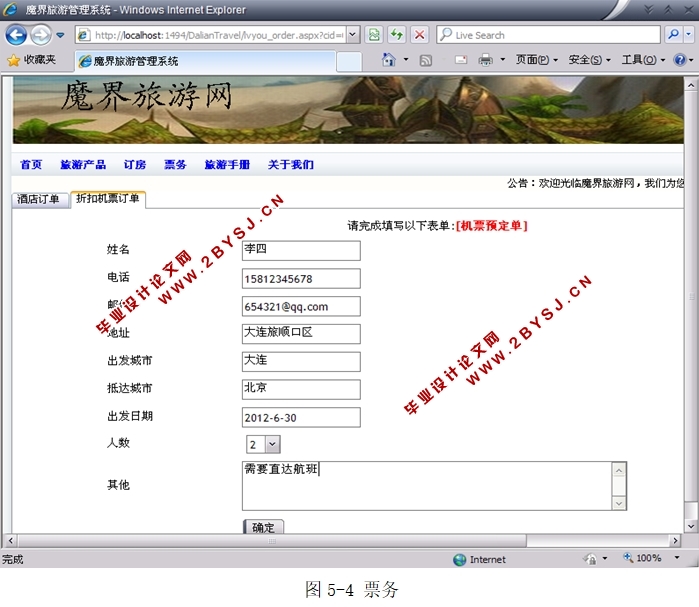
Task: Click the 抵达城市 field with 北京
Action: [301, 390]
